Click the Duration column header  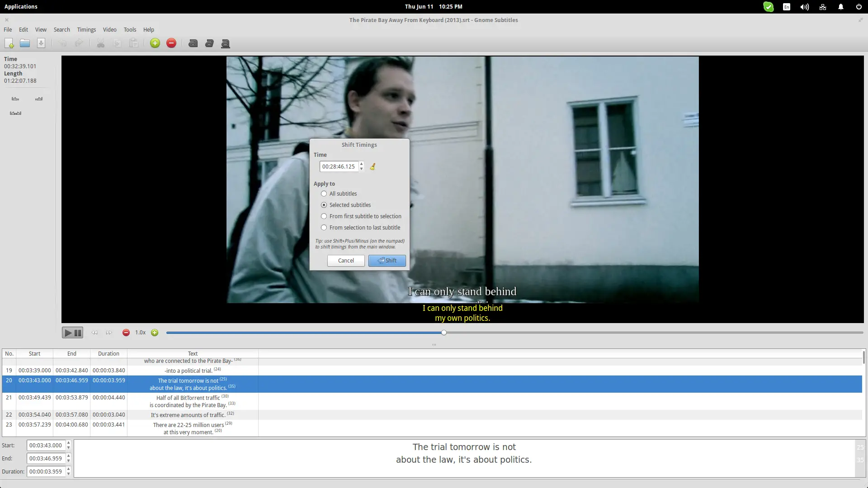[x=108, y=354]
